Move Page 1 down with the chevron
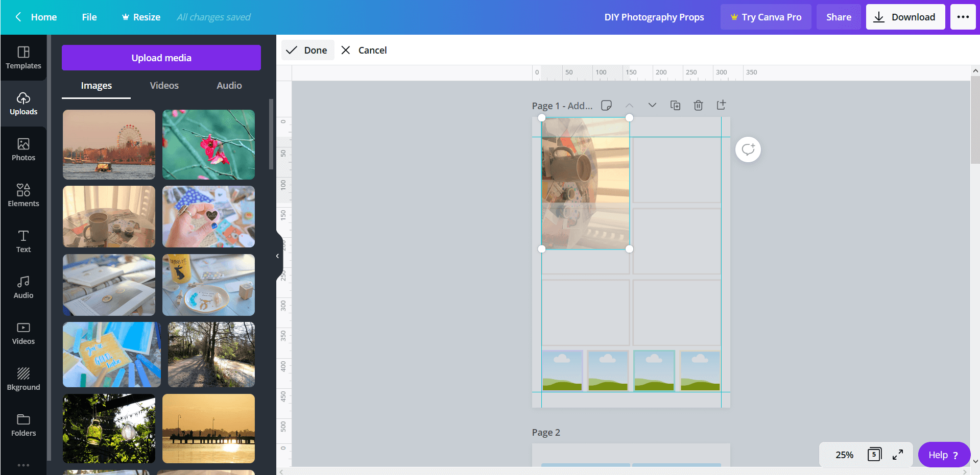This screenshot has width=980, height=475. pos(652,105)
